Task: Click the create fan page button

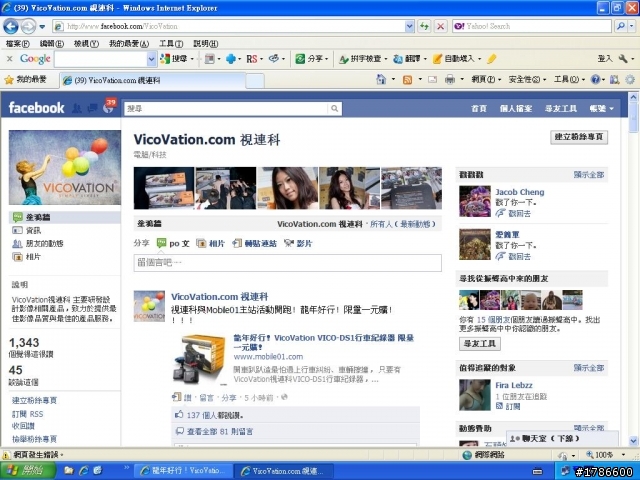Action: (579, 137)
